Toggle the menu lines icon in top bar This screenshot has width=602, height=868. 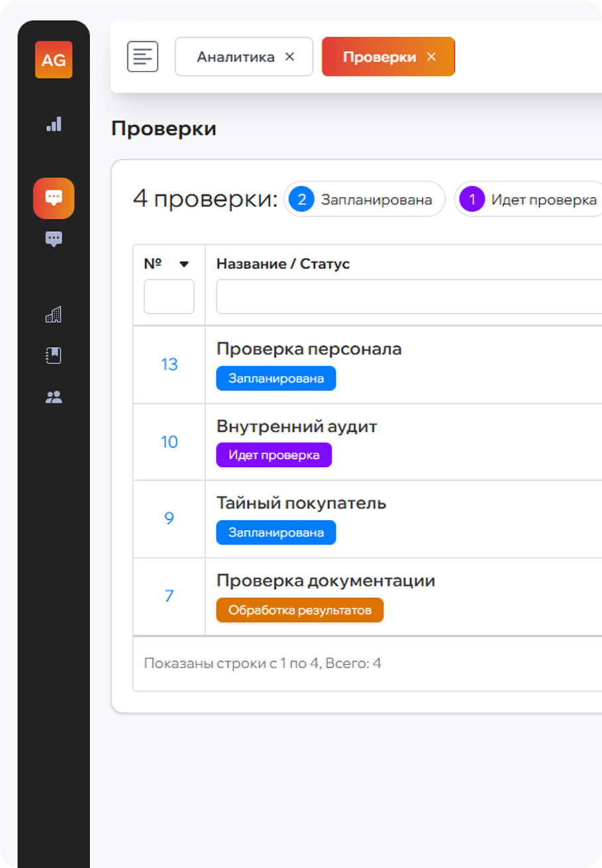[143, 56]
